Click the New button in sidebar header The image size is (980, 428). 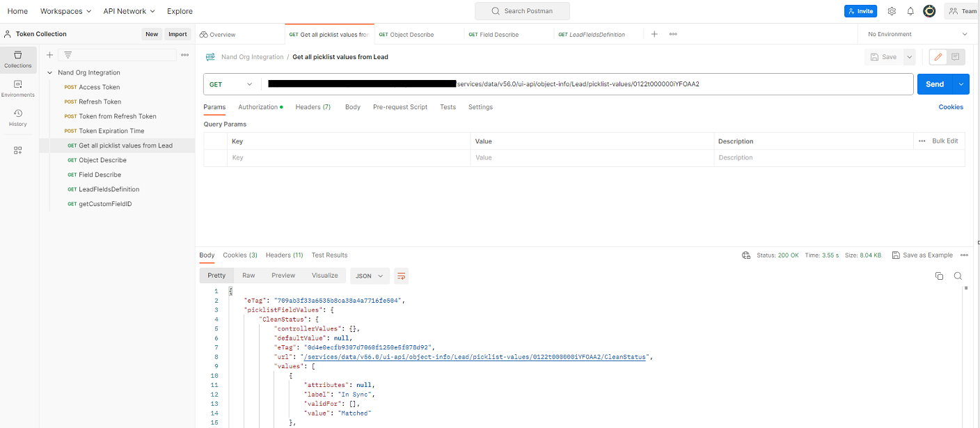[x=152, y=34]
